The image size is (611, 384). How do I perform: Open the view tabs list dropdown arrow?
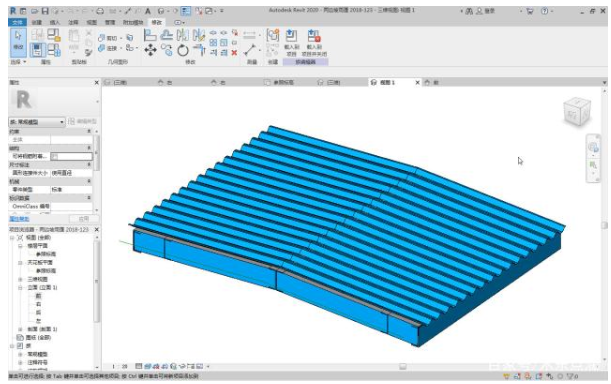point(604,82)
